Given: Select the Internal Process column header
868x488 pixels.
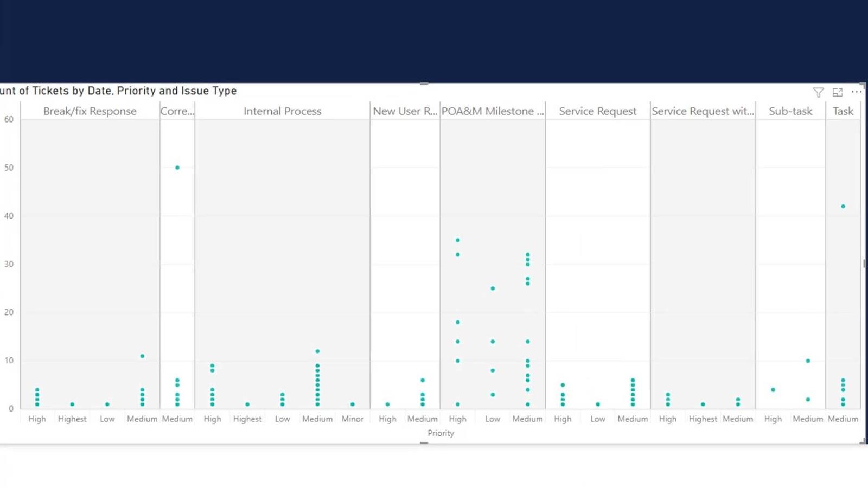Looking at the screenshot, I should click(x=282, y=111).
